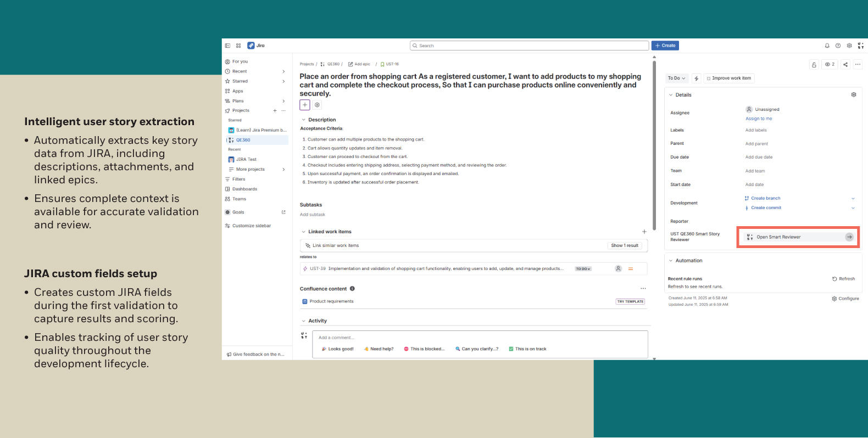Expand the Create branch dropdown chevron
Screen dimensions: 868x438
pyautogui.click(x=853, y=199)
